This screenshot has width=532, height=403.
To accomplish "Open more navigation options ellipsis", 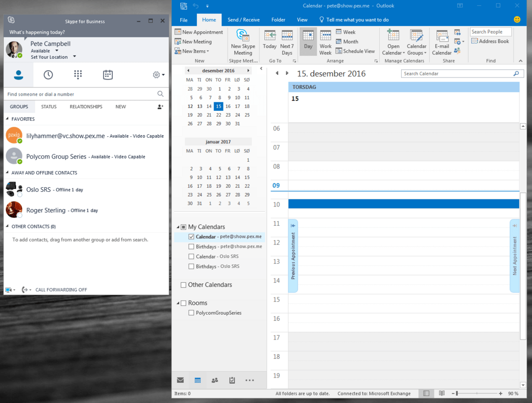I will pyautogui.click(x=250, y=380).
